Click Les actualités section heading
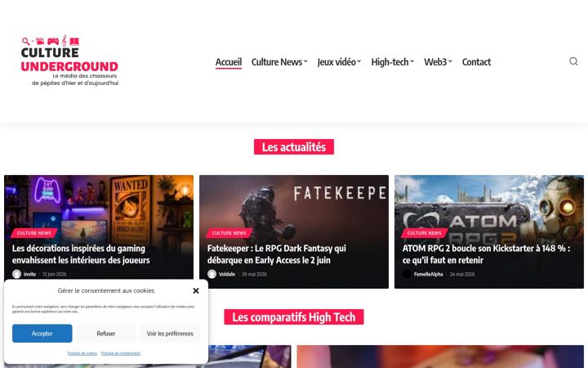The height and width of the screenshot is (368, 588). pos(294,147)
